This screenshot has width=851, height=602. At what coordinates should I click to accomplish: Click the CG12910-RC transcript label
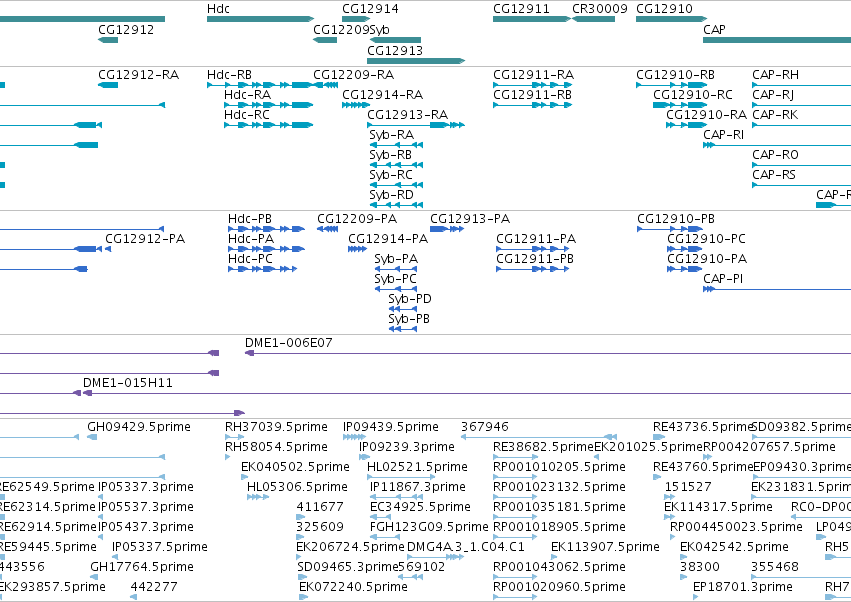693,94
